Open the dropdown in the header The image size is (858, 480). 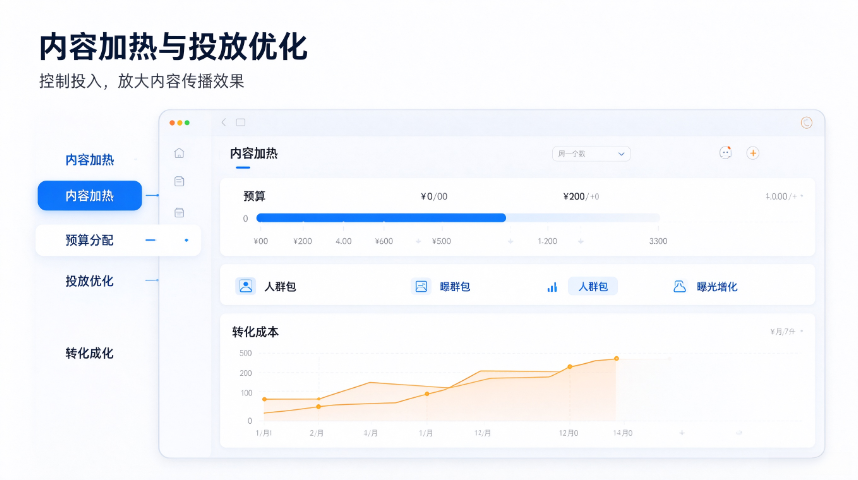pyautogui.click(x=591, y=154)
